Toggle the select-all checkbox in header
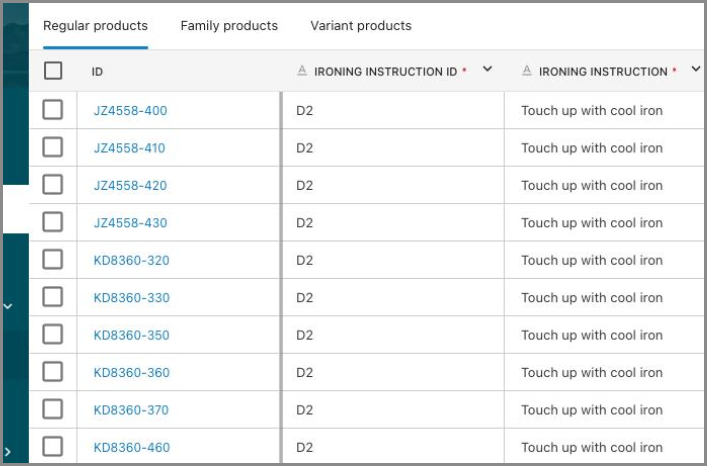Image resolution: width=707 pixels, height=466 pixels. 53,71
